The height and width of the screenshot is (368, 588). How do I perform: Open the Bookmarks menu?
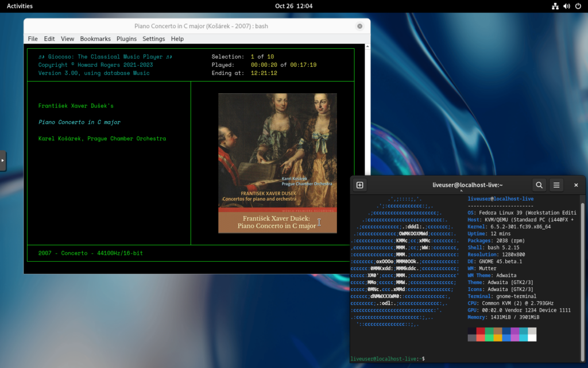point(95,39)
